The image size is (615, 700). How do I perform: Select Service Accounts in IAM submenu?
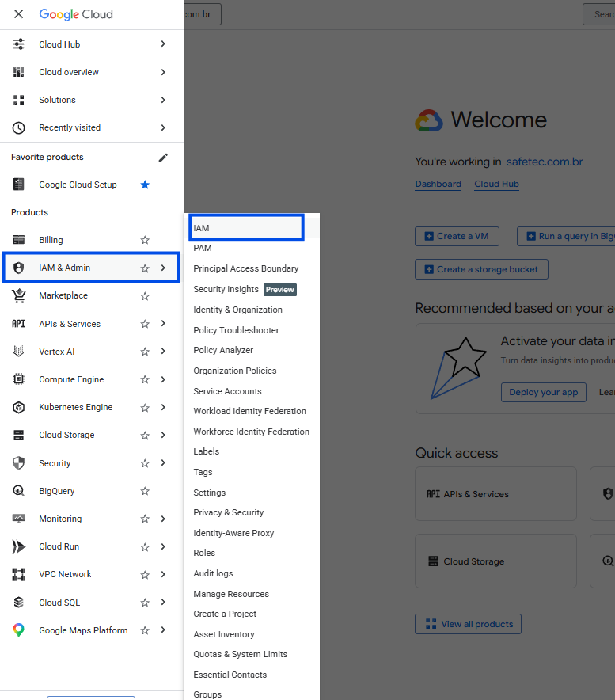228,391
